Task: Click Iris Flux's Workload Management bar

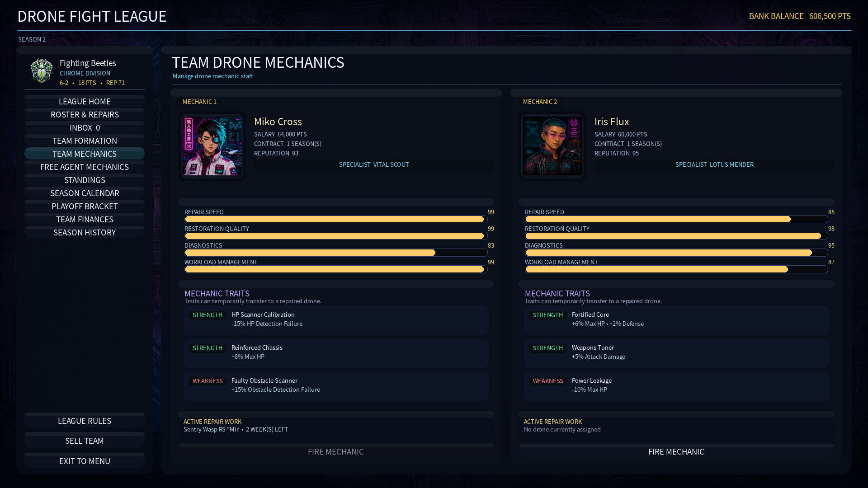Action: [676, 269]
